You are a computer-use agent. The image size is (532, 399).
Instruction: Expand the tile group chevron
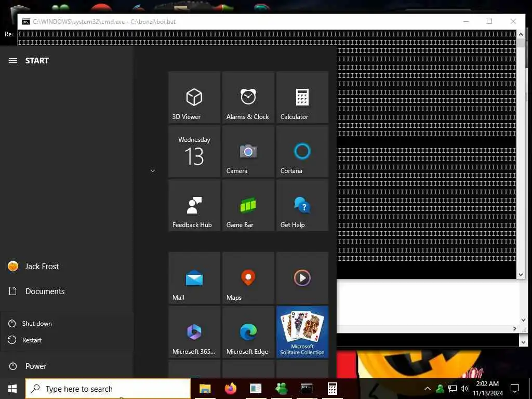click(x=153, y=171)
